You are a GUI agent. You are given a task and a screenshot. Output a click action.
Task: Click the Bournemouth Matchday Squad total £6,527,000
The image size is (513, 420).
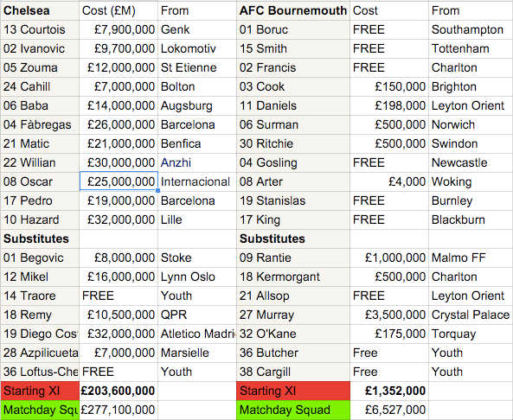pyautogui.click(x=389, y=410)
